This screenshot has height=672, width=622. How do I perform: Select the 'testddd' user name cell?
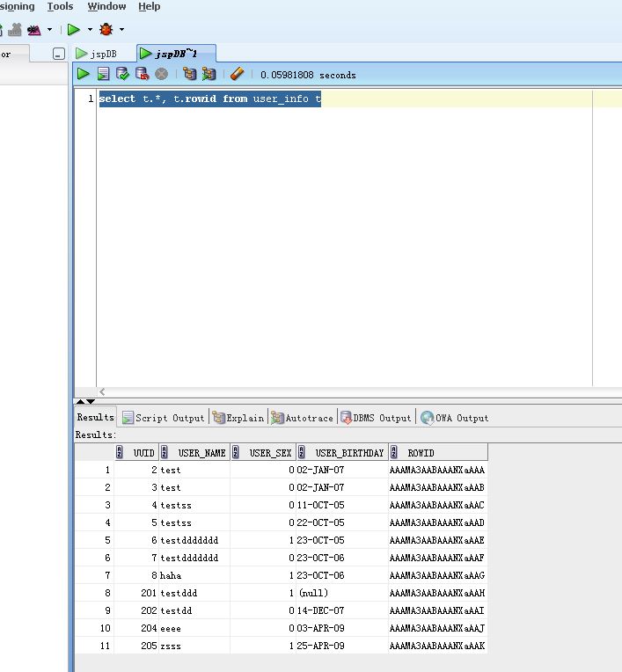point(194,593)
